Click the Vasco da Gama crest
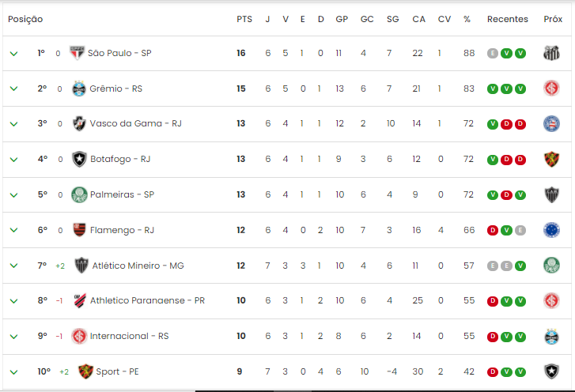 tap(79, 124)
